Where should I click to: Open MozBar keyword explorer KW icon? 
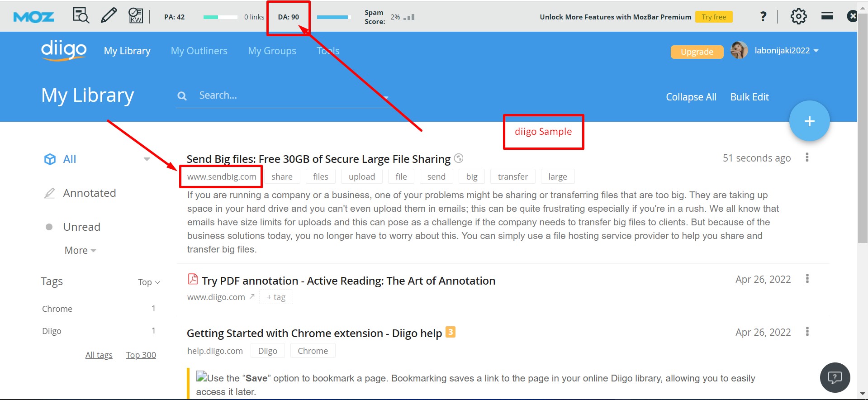(x=136, y=16)
